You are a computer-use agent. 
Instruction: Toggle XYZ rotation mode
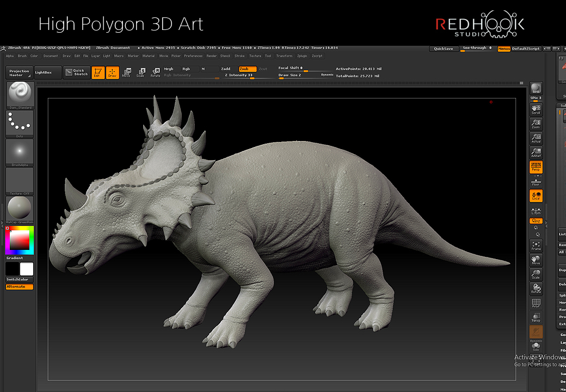tap(536, 221)
